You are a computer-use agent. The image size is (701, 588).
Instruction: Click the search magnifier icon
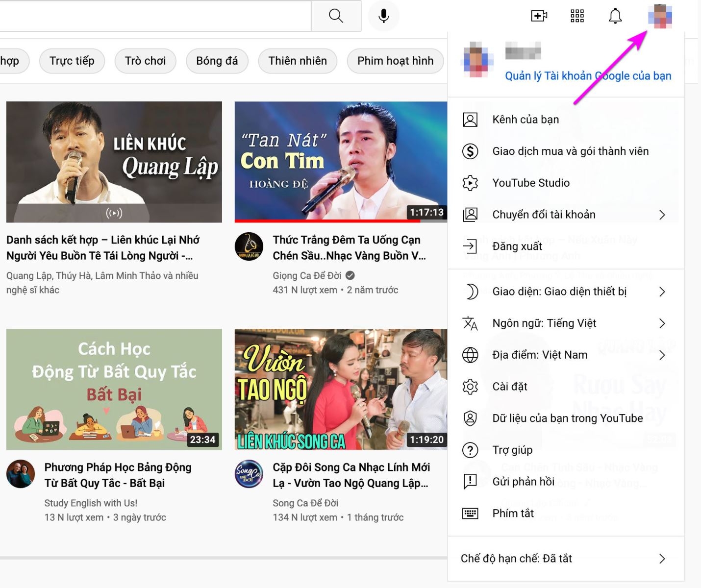tap(335, 15)
